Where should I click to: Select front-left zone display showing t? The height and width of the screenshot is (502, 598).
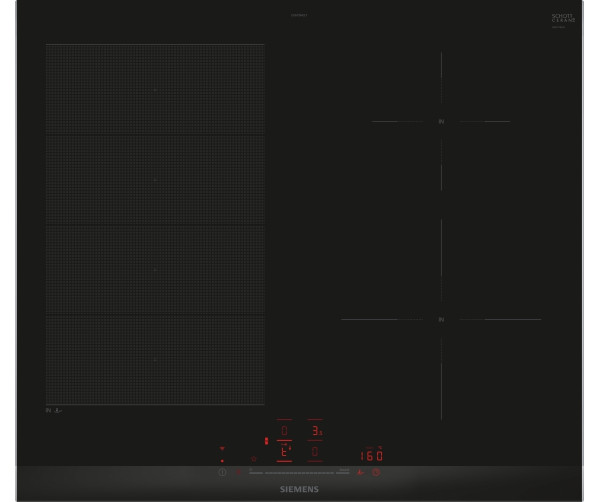283,452
